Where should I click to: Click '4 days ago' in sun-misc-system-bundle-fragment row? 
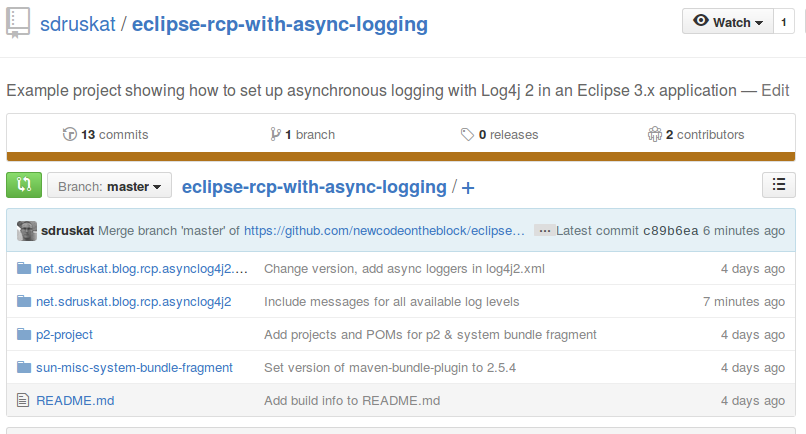(753, 368)
